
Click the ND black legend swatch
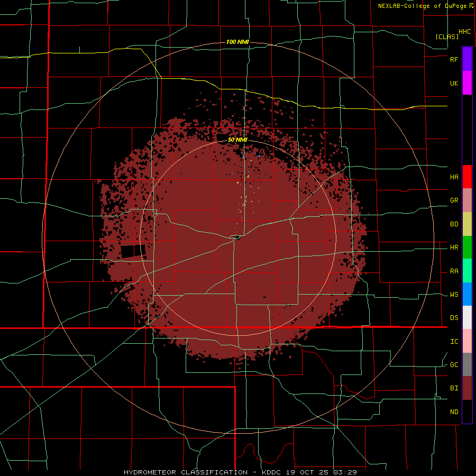(x=467, y=411)
